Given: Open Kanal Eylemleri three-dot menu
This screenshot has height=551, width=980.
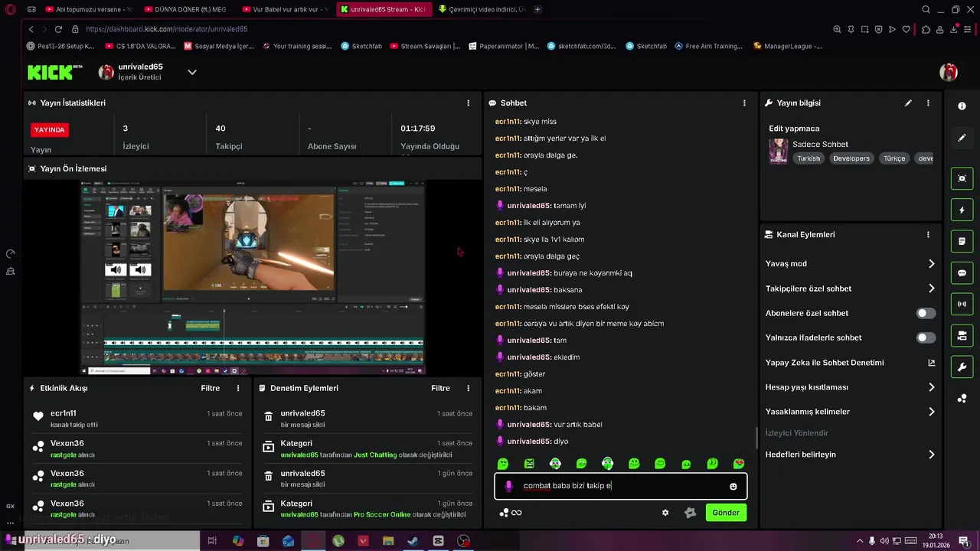Looking at the screenshot, I should click(928, 235).
